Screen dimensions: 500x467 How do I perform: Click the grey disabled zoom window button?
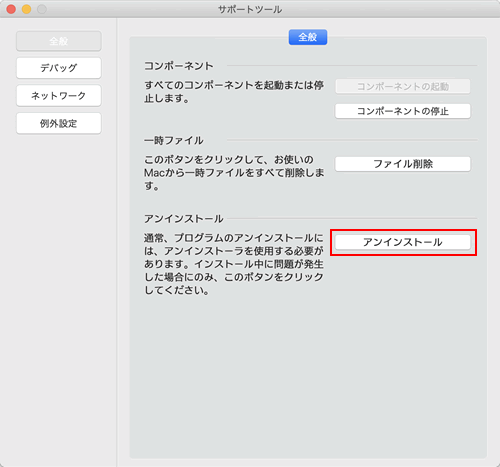(42, 9)
